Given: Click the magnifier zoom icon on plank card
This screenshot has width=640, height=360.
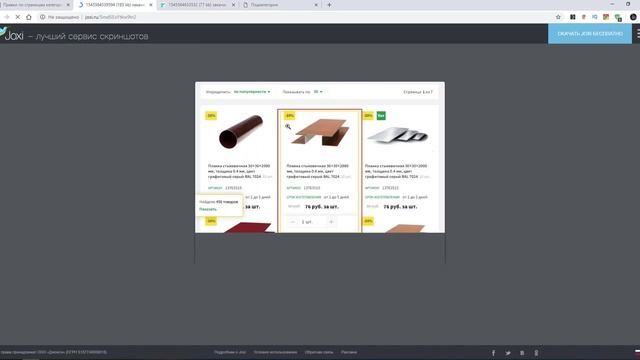Looking at the screenshot, I should point(288,127).
